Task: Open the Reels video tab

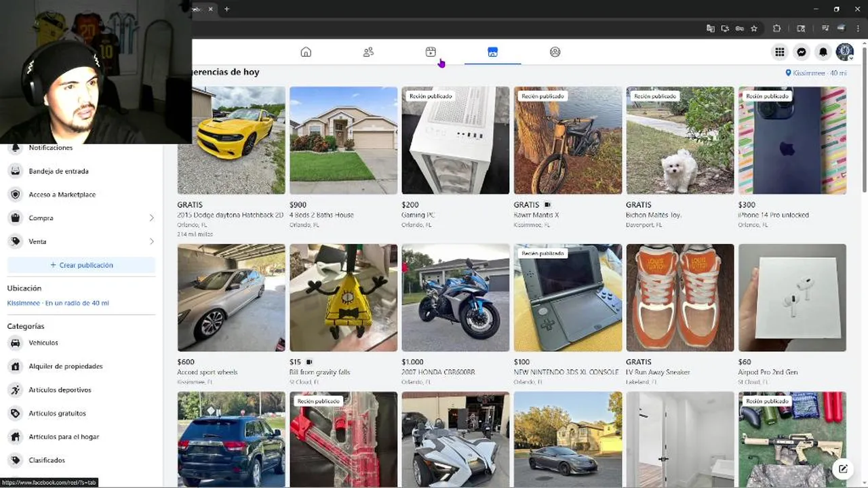Action: click(x=431, y=52)
